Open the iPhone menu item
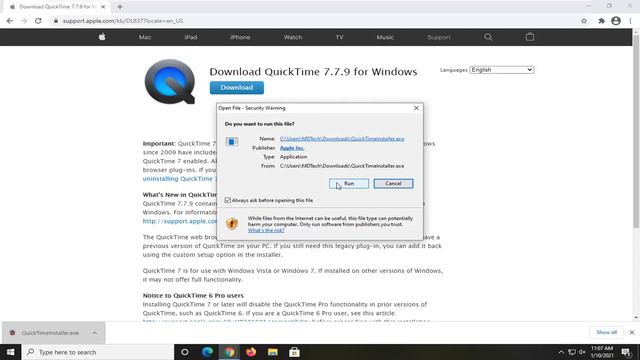Viewport: 640px width, 360px height. coord(240,37)
